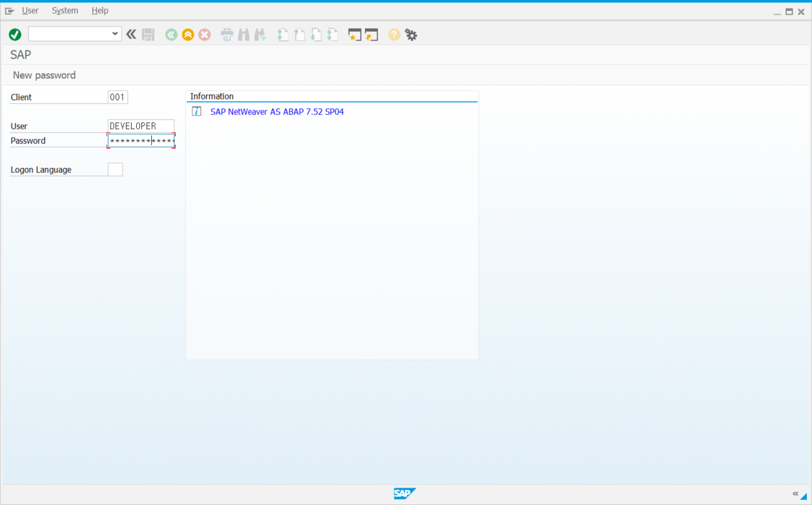This screenshot has height=505, width=812.
Task: Click the yellow Help question mark icon
Action: [394, 35]
